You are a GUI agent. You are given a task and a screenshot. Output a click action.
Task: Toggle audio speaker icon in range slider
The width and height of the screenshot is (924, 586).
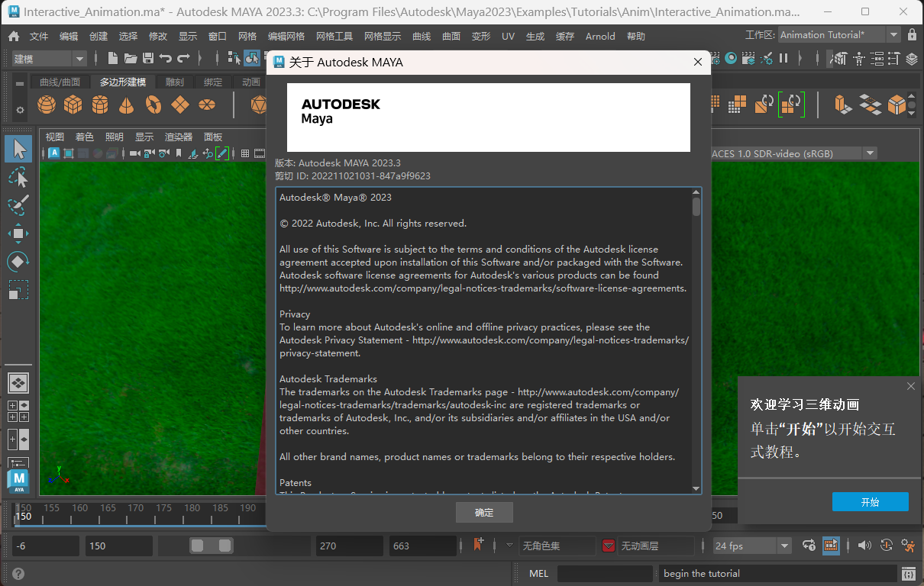tap(864, 546)
